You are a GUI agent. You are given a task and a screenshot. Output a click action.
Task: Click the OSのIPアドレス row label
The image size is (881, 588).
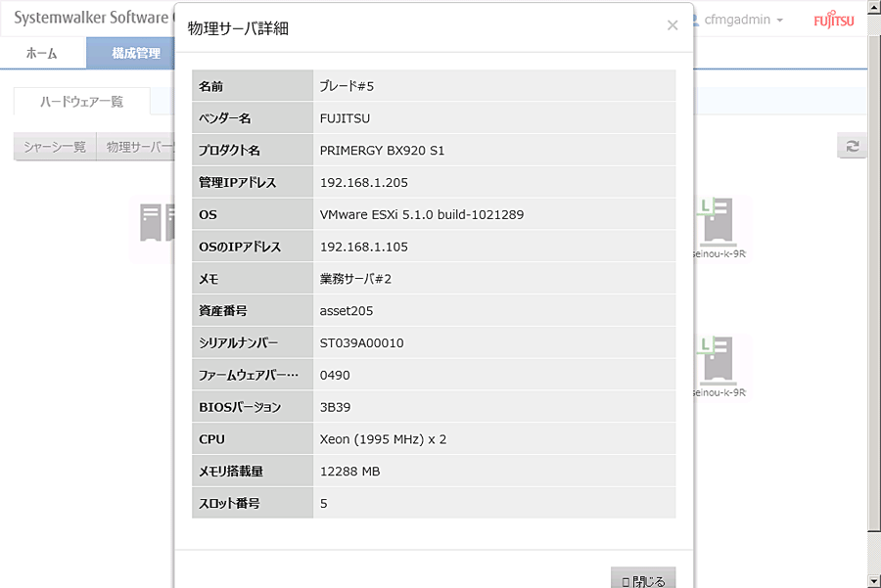tap(240, 247)
